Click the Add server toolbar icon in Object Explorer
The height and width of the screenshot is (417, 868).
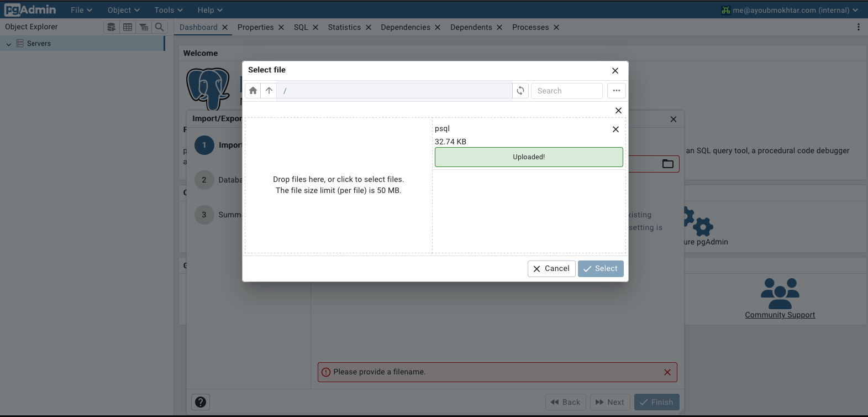112,27
